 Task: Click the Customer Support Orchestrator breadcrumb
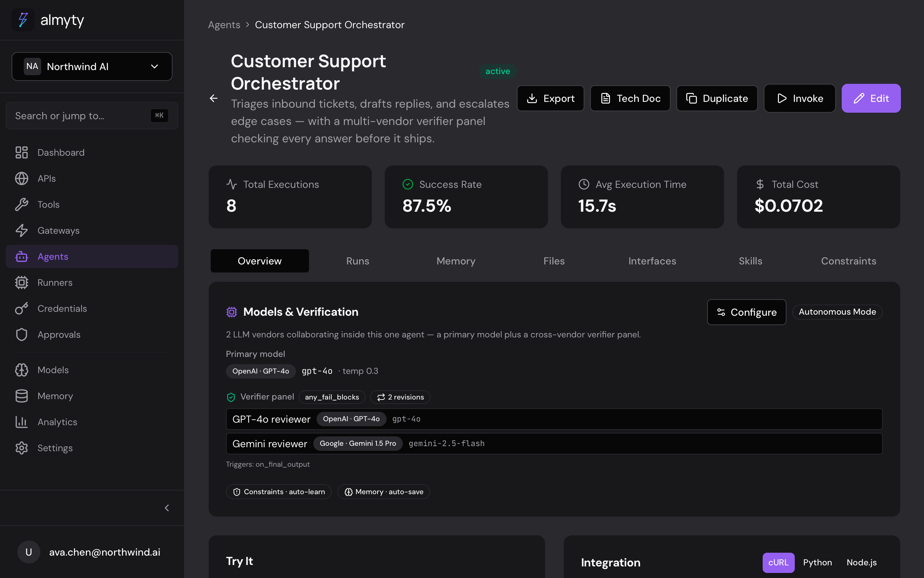tap(330, 25)
